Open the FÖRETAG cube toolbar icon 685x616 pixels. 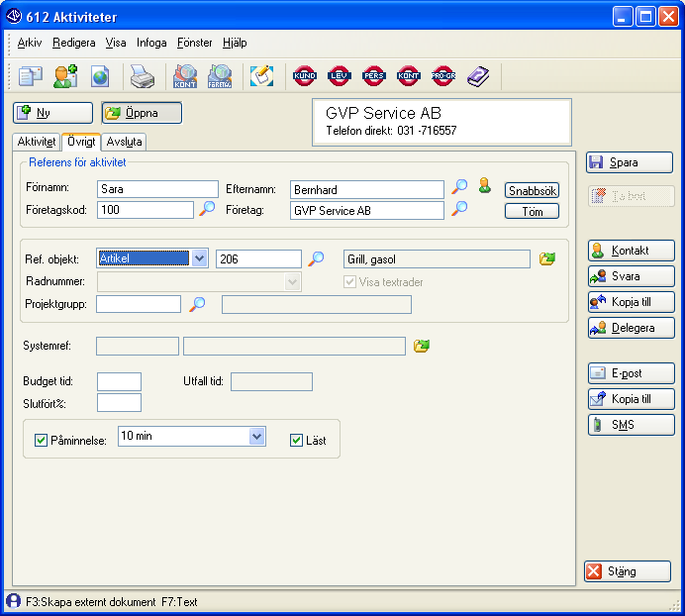[x=220, y=76]
